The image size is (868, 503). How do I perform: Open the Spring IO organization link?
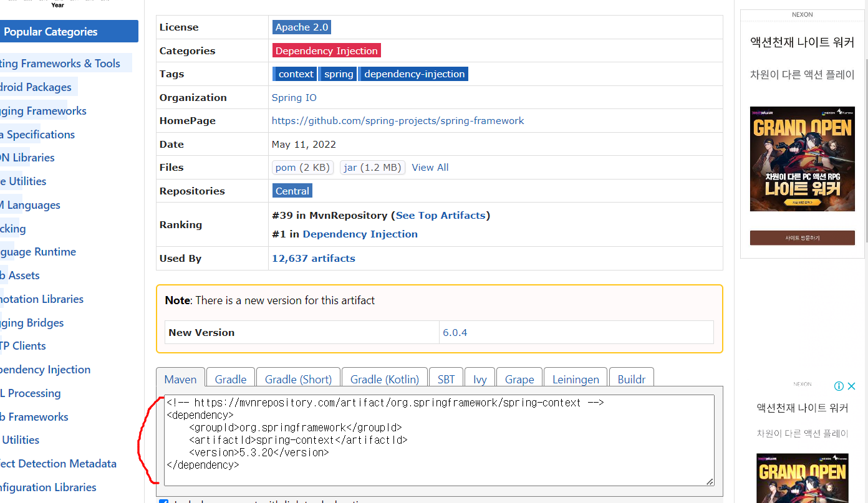pyautogui.click(x=294, y=98)
